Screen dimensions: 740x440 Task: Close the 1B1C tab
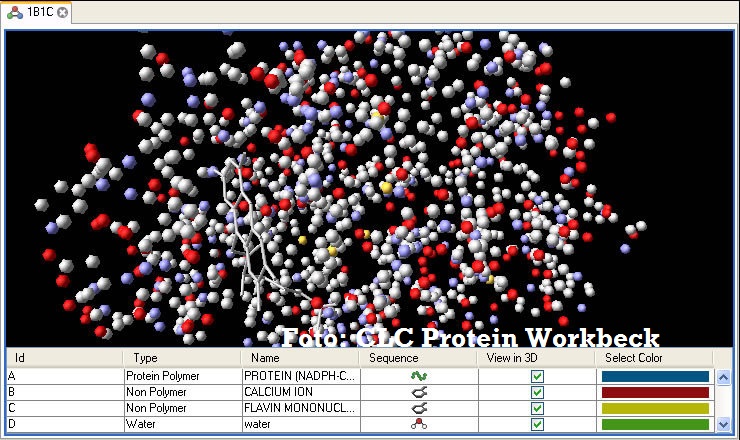click(63, 13)
